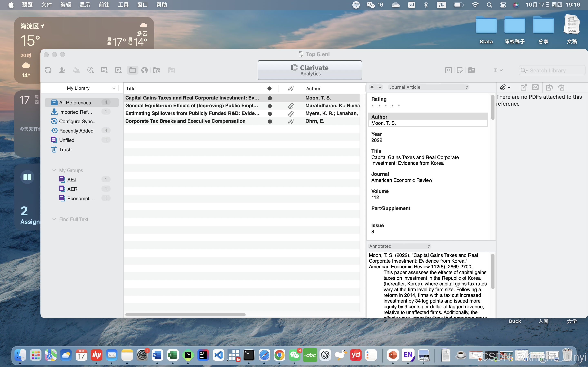588x367 pixels.
Task: Click the Insert Citation quote icon
Action: tap(448, 70)
